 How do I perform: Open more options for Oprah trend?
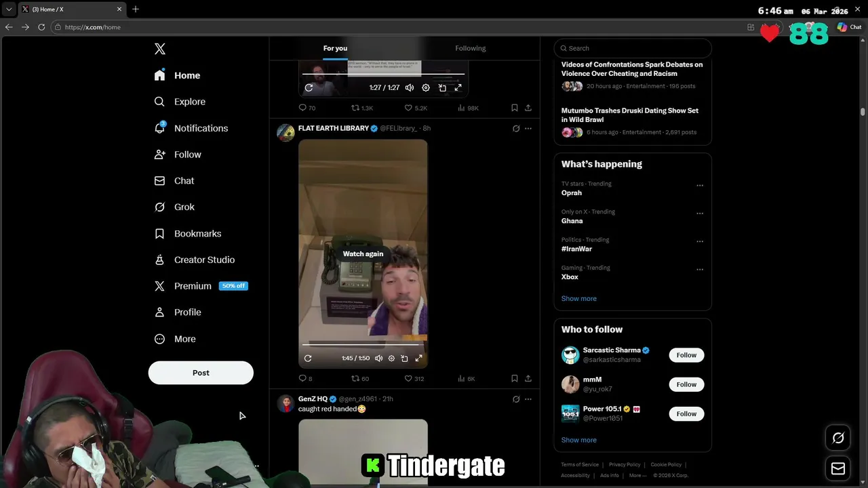click(x=700, y=185)
